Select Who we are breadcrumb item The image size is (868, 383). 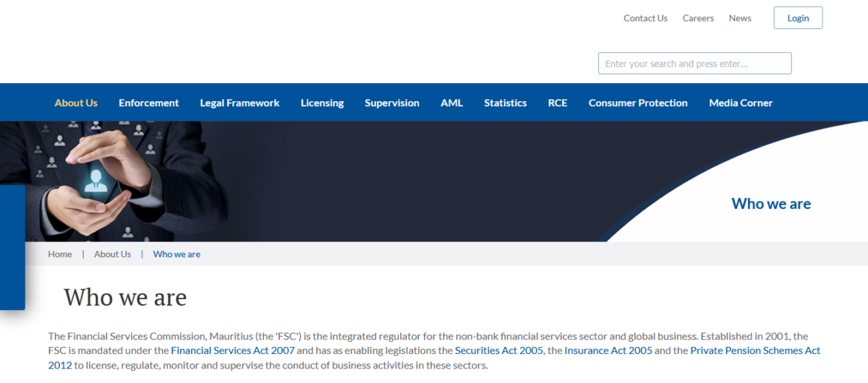pos(176,254)
